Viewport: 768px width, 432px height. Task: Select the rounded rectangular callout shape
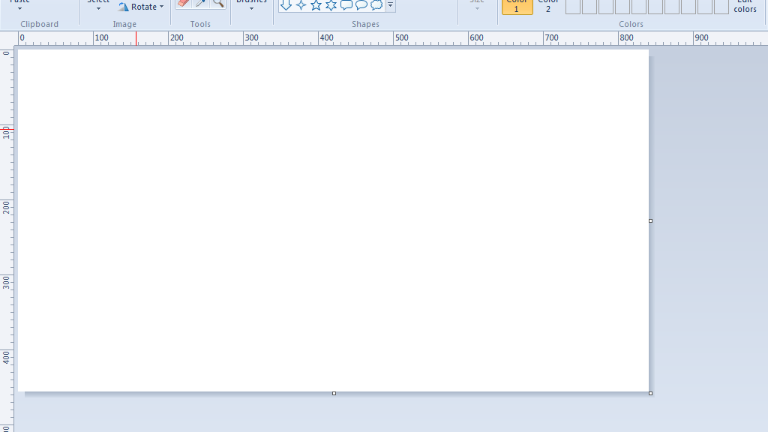pyautogui.click(x=346, y=5)
